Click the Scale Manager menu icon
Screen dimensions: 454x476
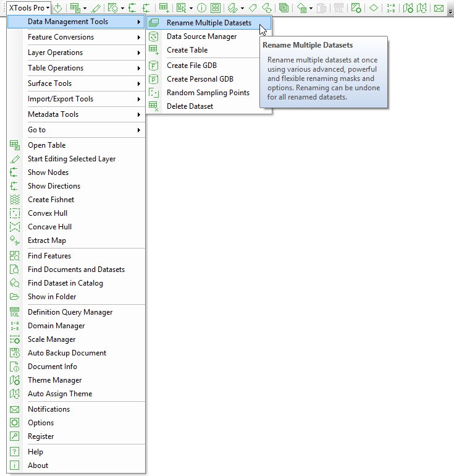point(15,339)
